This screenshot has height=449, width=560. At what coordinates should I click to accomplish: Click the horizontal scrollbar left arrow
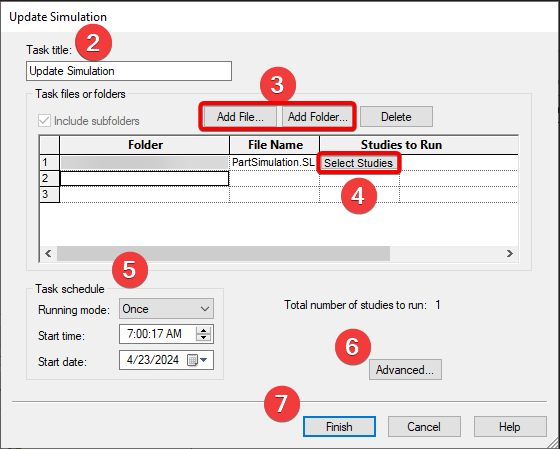(48, 253)
